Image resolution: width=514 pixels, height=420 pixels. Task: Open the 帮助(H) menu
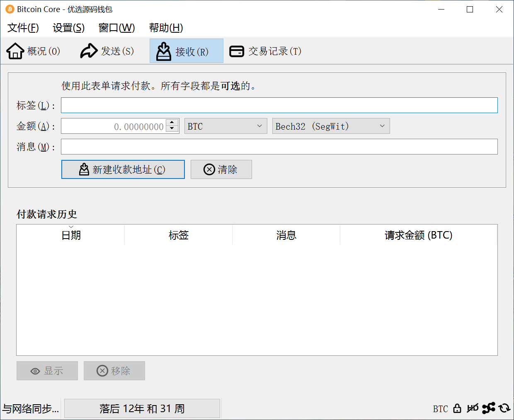(165, 28)
